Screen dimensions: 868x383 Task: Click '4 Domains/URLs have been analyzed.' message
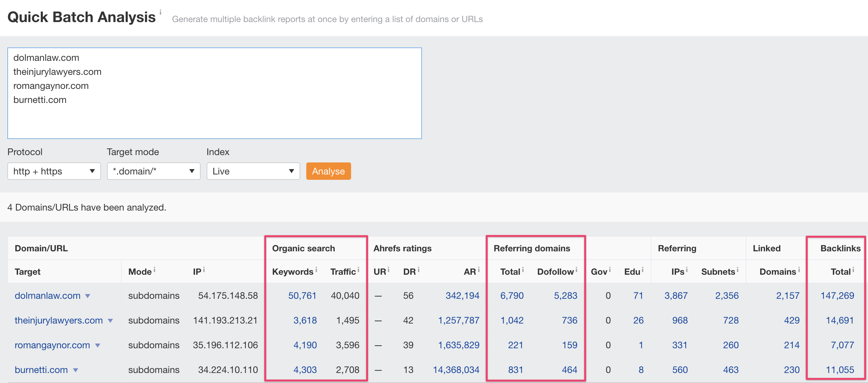(87, 207)
